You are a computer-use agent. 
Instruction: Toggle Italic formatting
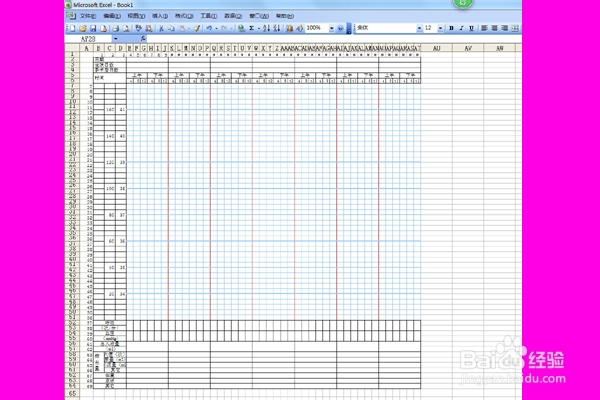coord(461,28)
